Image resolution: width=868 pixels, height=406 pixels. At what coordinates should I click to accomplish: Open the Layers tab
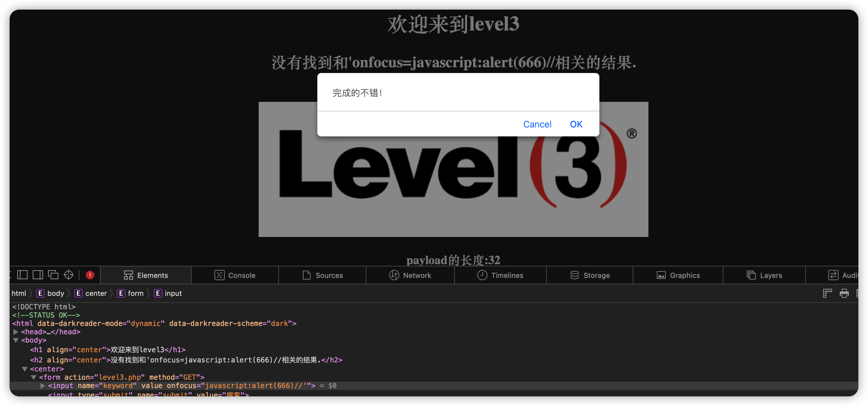point(764,275)
